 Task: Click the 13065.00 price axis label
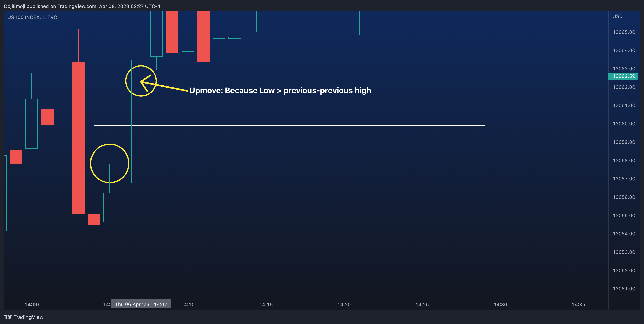click(x=624, y=32)
